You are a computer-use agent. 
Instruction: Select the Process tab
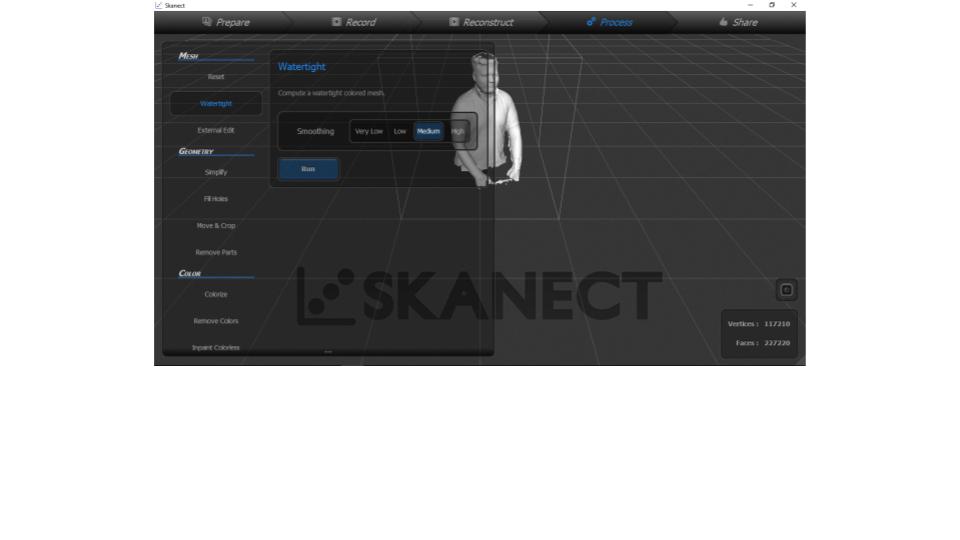pos(609,22)
